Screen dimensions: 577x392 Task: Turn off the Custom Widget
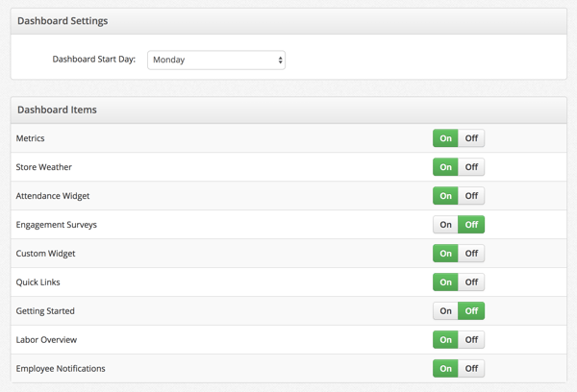(x=471, y=254)
